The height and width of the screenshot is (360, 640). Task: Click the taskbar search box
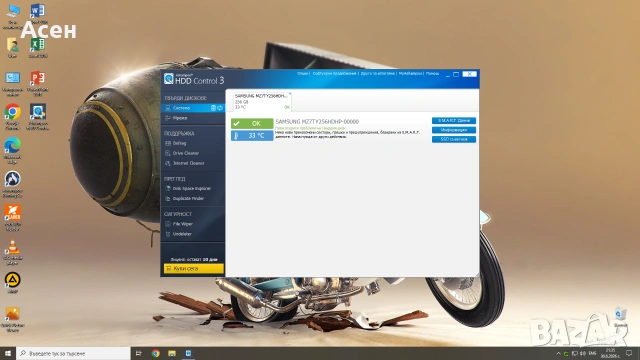[73, 353]
